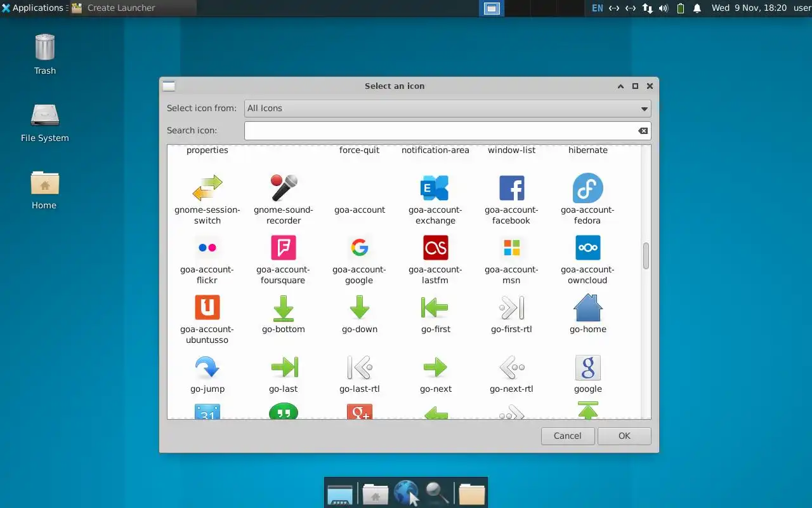Choose the google icon

click(587, 367)
